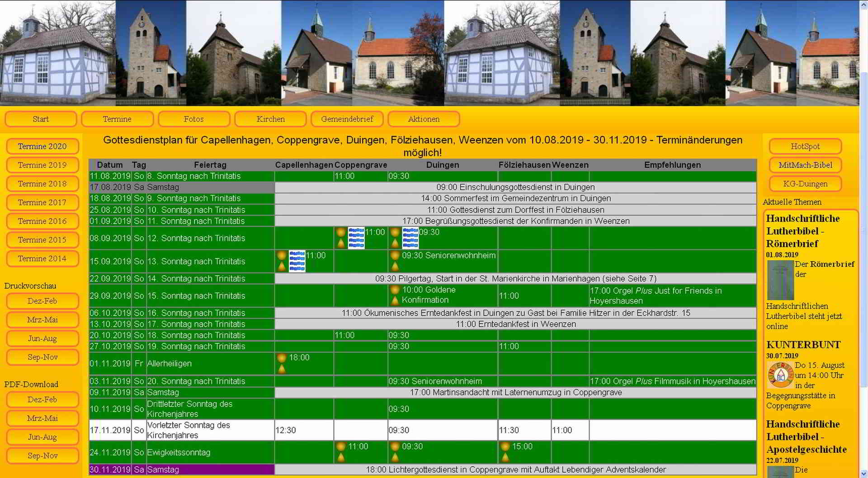The width and height of the screenshot is (868, 478).
Task: Download the Sep-Nov PDF
Action: click(x=42, y=455)
